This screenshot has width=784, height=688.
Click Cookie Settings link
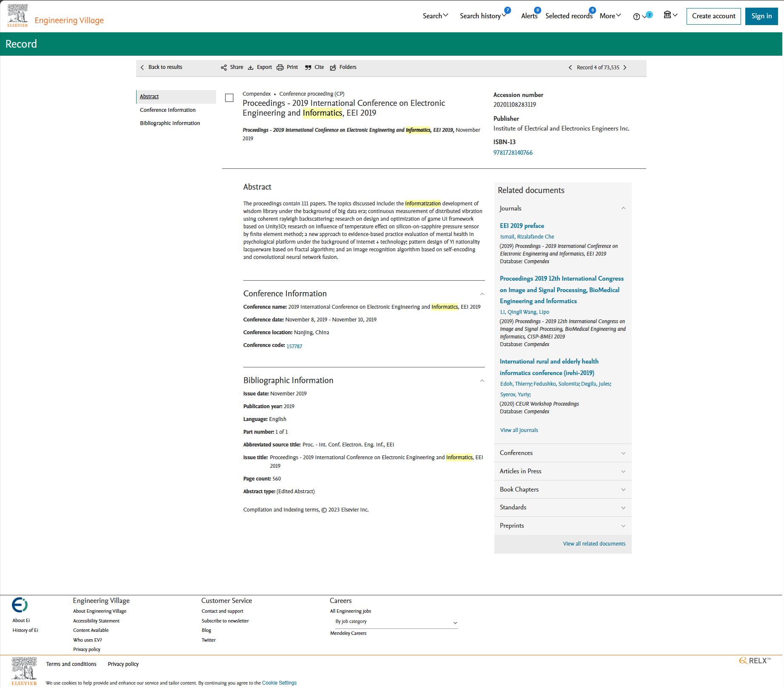point(279,683)
